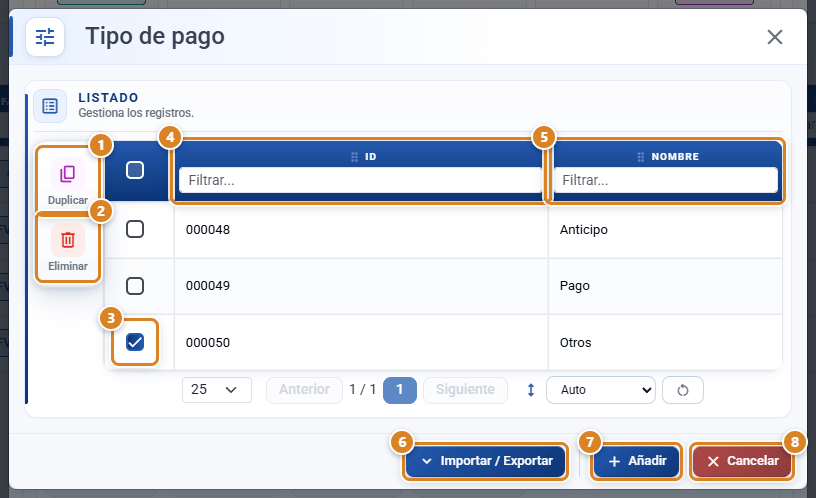This screenshot has width=816, height=498.
Task: Click the Anticipo name cell
Action: (666, 229)
